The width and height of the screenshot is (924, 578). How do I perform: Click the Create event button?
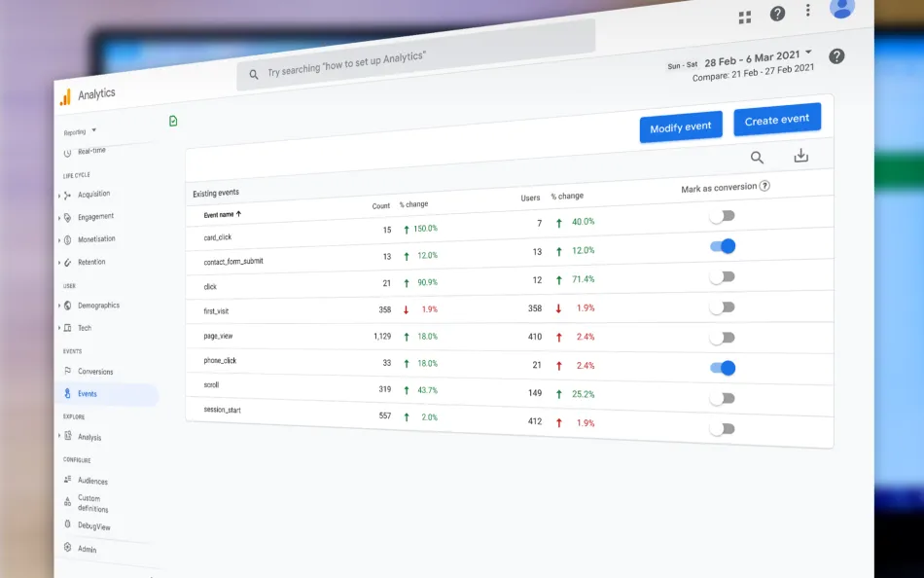point(777,119)
